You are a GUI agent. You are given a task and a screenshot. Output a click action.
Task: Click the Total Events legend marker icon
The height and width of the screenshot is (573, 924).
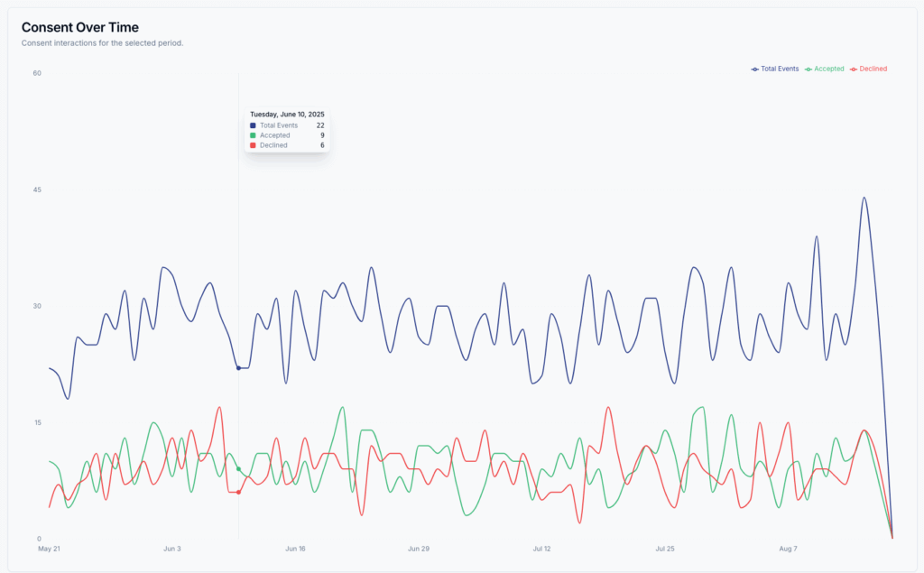(x=755, y=69)
